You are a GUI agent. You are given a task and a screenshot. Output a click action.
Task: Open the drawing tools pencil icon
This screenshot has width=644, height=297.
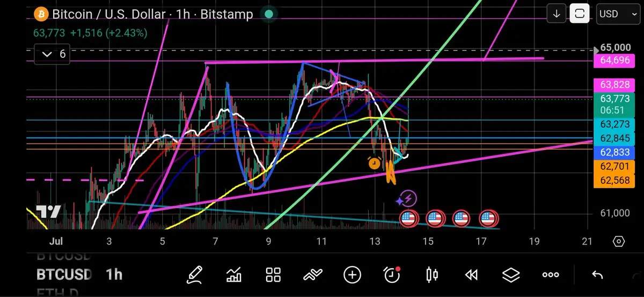[x=194, y=275]
